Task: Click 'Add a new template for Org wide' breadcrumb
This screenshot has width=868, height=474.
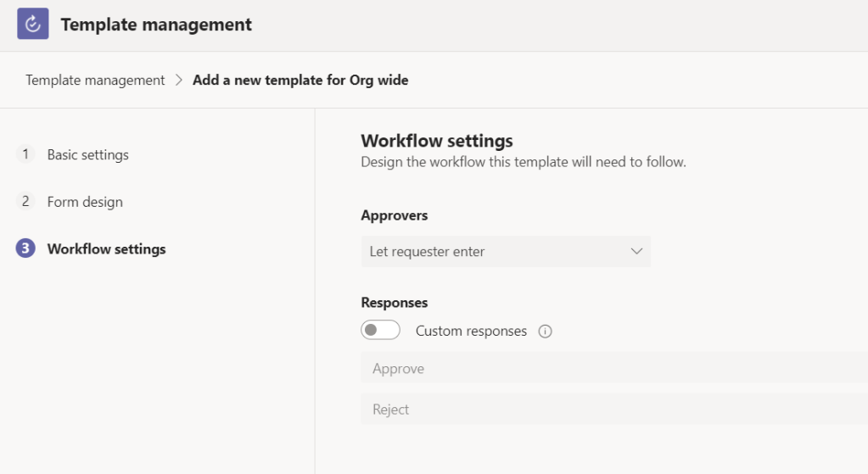Action: point(300,81)
